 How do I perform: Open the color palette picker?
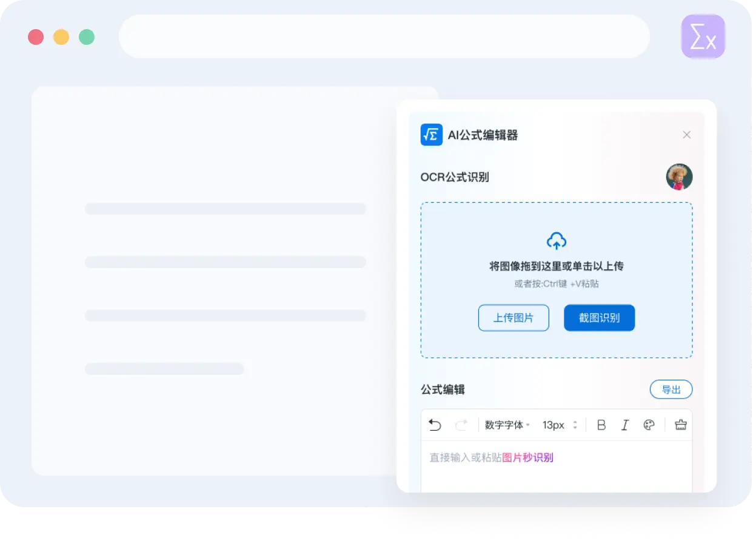[x=649, y=425]
